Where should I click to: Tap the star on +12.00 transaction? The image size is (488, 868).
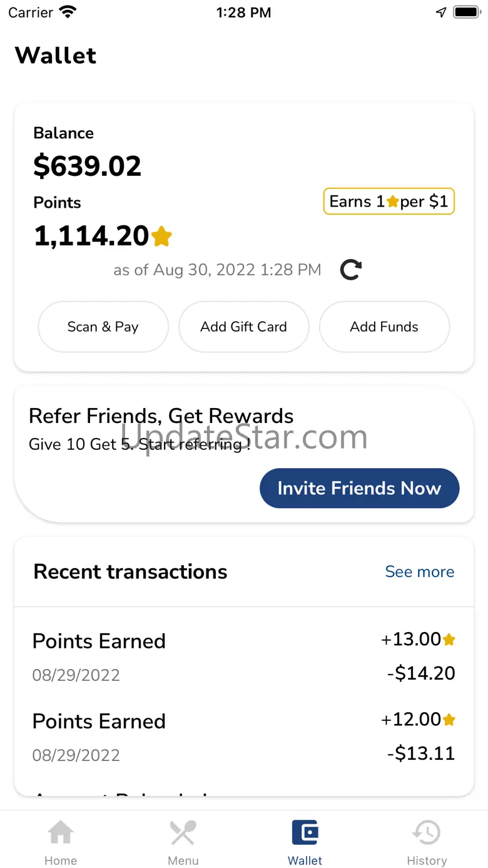pos(449,720)
